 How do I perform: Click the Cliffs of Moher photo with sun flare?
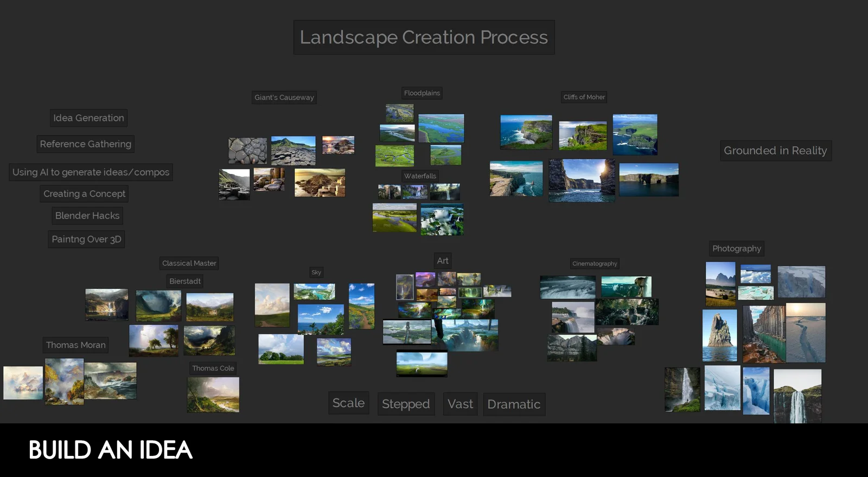582,180
